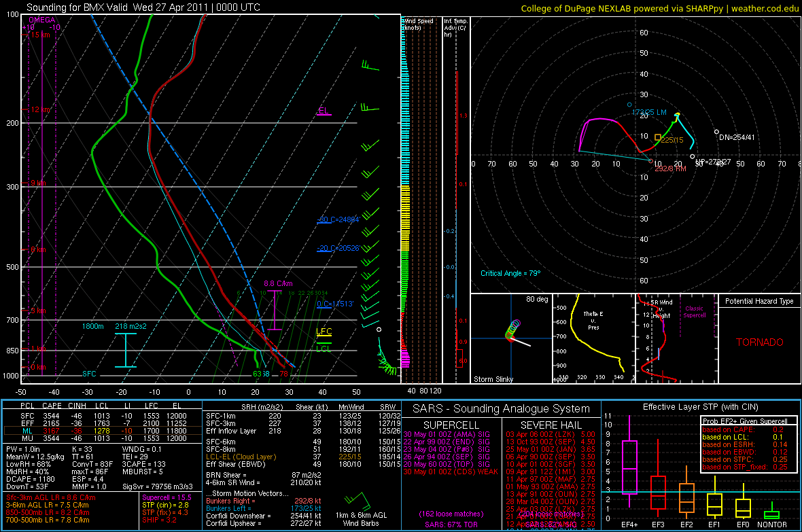Select the highlighted ML parcel row
Screen dimensions: 802x532
click(102, 431)
